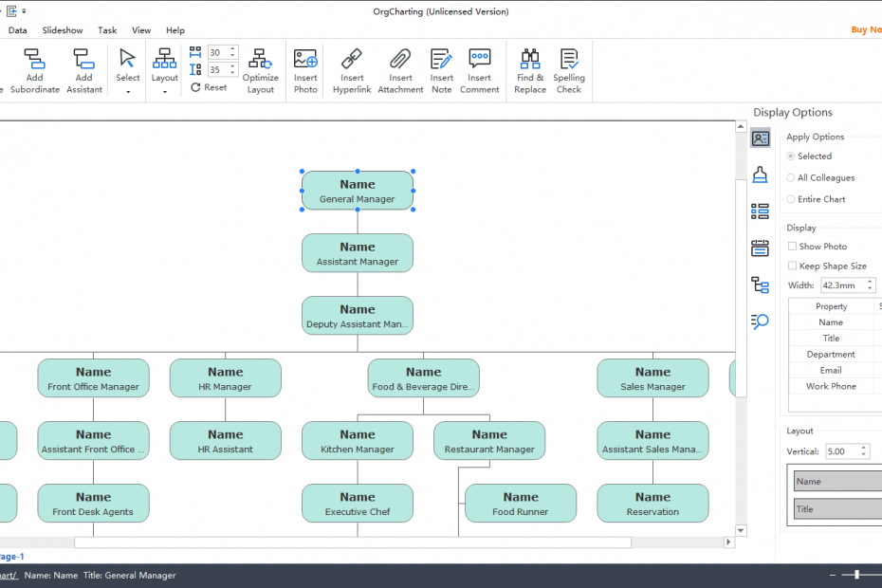Viewport: 882px width, 588px height.
Task: Insert a comment
Action: [x=479, y=71]
